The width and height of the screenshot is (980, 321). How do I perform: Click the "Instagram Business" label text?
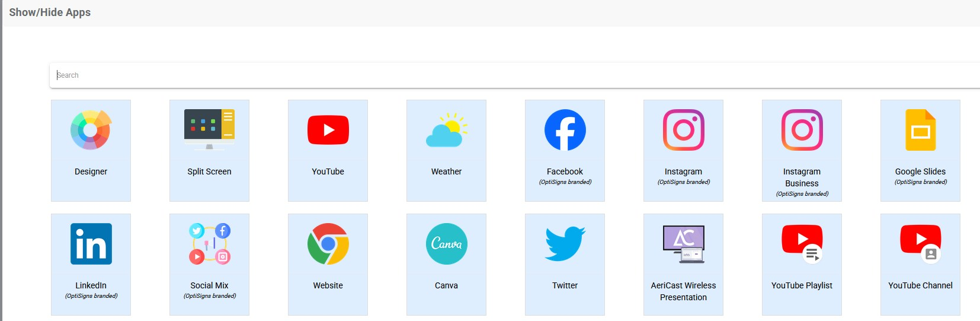pyautogui.click(x=802, y=177)
